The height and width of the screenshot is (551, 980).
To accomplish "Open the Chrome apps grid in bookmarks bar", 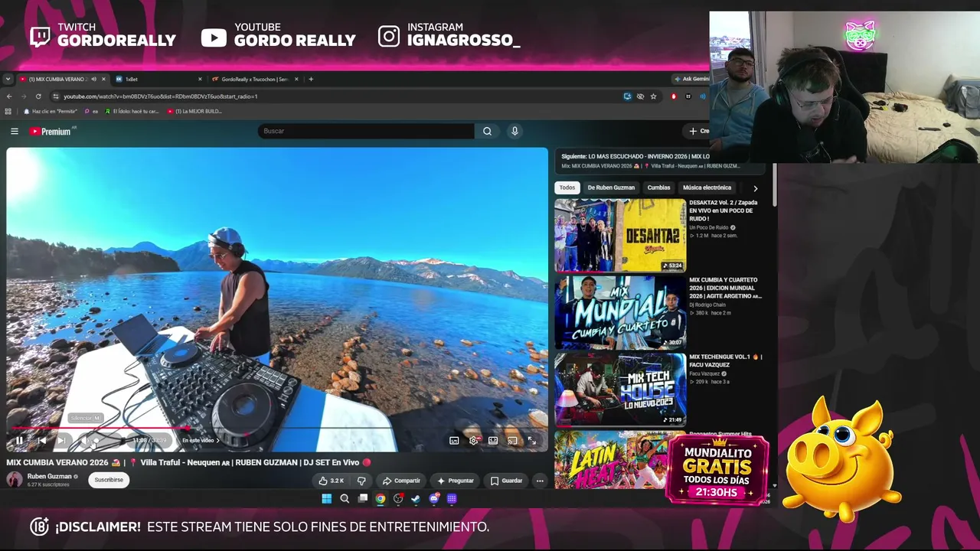I will (x=10, y=111).
